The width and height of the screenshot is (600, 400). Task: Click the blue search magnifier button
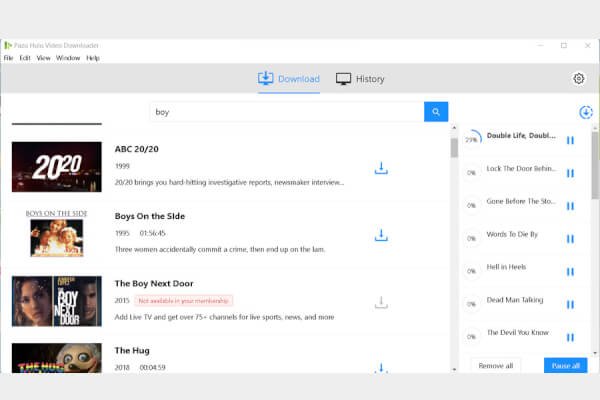point(436,112)
